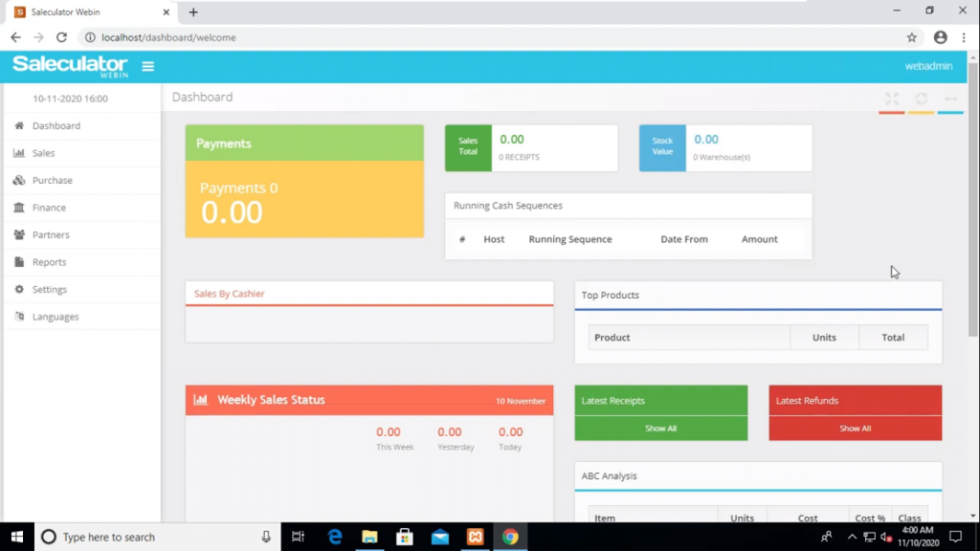Open a new browser tab
The width and height of the screenshot is (980, 551).
(193, 11)
